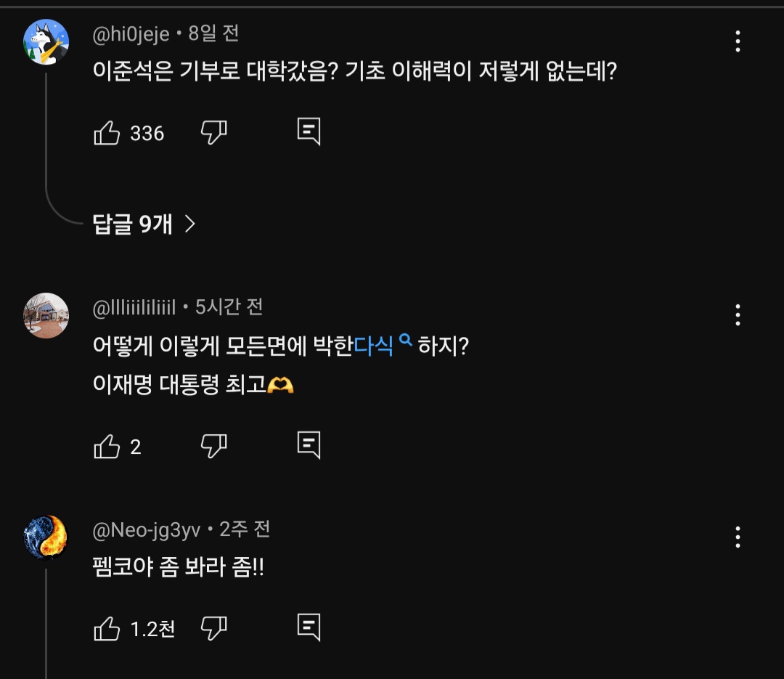Open @Neo-jg3yv's profile picture
784x679 pixels.
45,537
